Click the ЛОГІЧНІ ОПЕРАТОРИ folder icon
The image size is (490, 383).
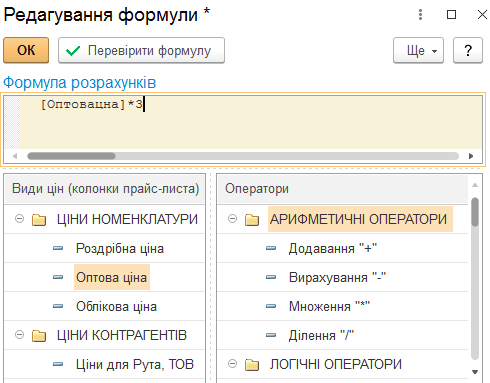252,365
